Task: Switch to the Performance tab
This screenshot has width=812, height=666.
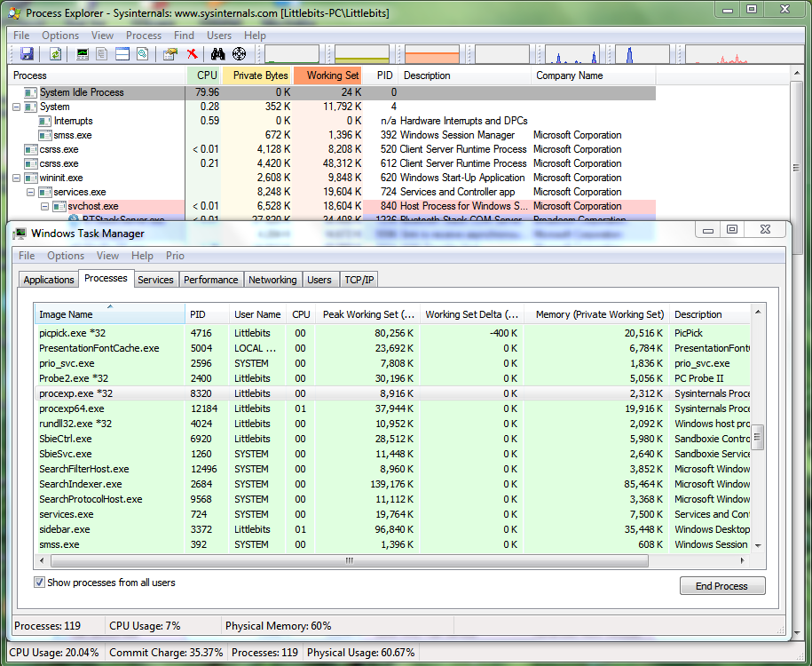Action: point(210,280)
